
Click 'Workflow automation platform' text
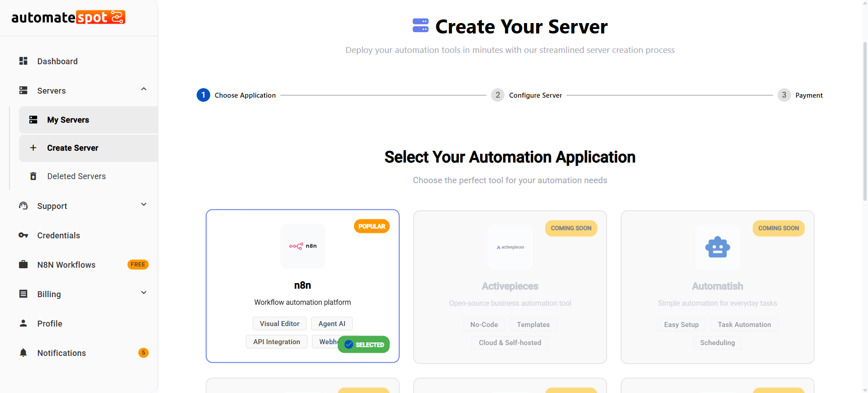[x=302, y=302]
